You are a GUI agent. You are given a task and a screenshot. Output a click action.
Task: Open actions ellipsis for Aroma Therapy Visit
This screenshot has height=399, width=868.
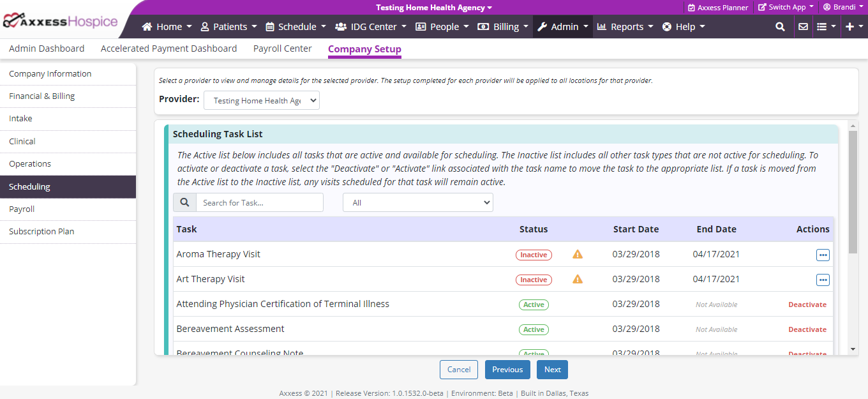pyautogui.click(x=823, y=255)
